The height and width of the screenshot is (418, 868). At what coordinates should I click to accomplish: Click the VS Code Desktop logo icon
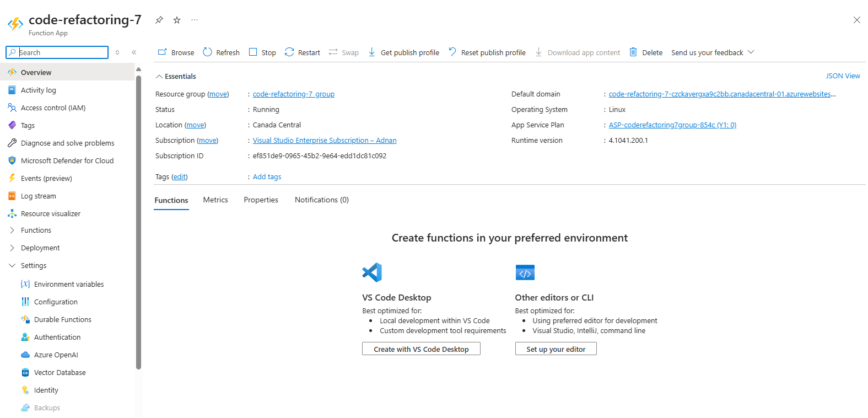(x=372, y=272)
